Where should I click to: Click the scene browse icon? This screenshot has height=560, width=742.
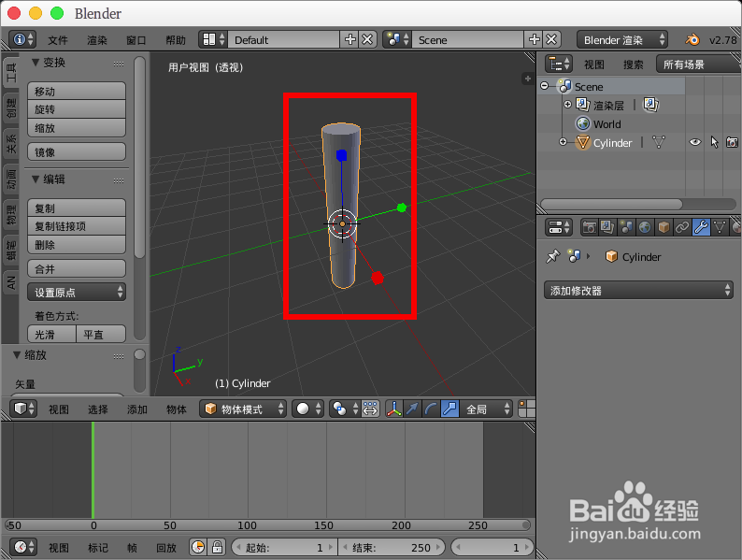coord(397,39)
